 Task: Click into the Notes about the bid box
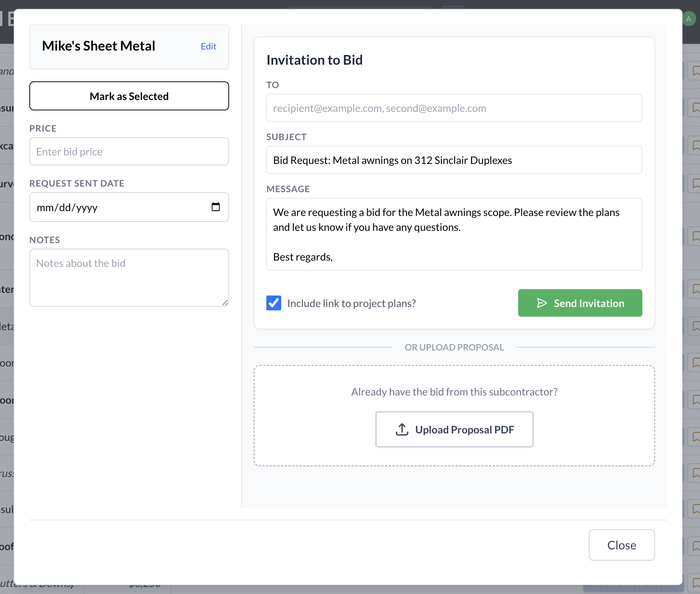pyautogui.click(x=129, y=277)
